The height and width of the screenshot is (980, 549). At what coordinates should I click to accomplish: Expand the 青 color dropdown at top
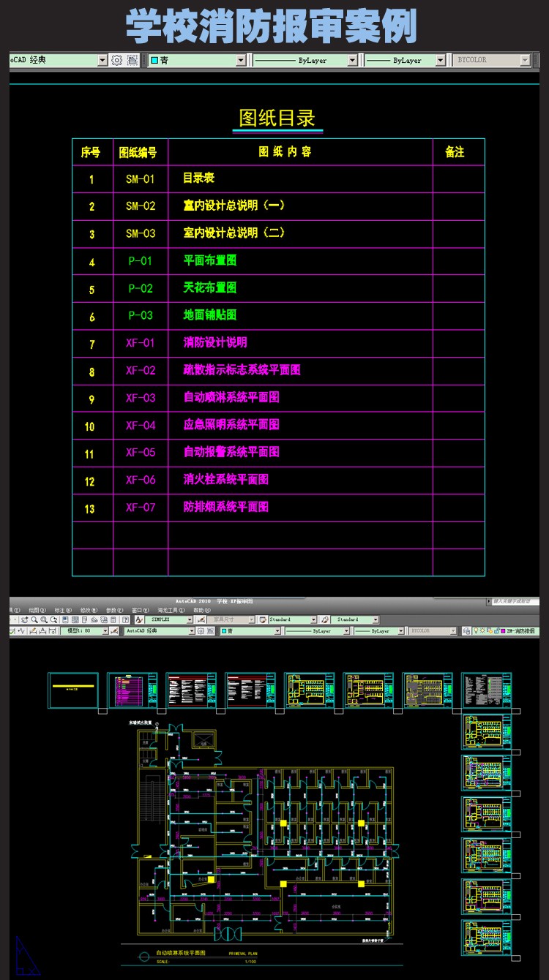click(x=240, y=61)
